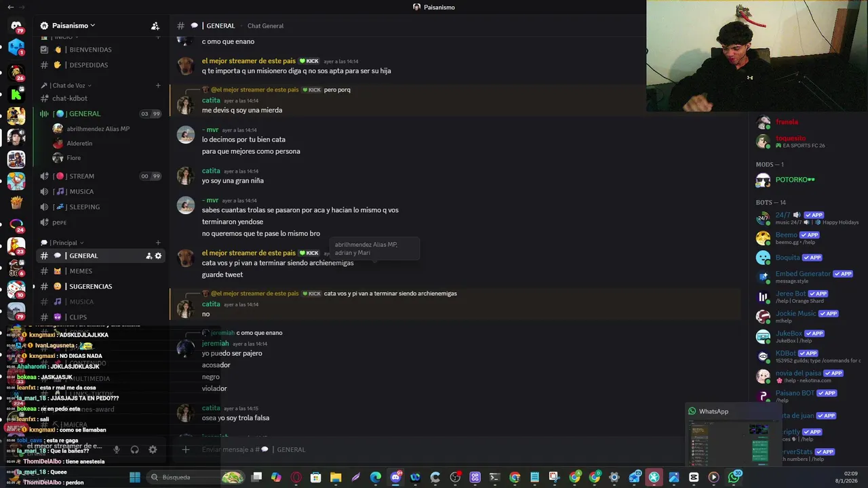Screen dimensions: 868x488
Task: Join the SLEEPING voice channel
Action: (x=102, y=207)
